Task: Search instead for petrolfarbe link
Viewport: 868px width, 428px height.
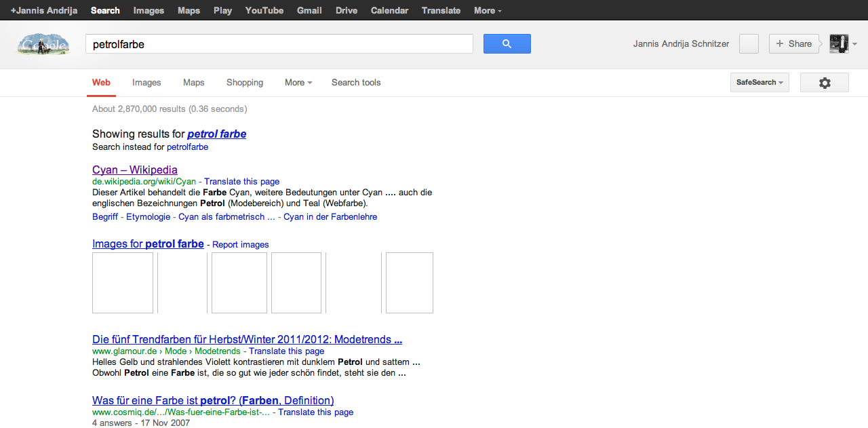Action: (187, 147)
